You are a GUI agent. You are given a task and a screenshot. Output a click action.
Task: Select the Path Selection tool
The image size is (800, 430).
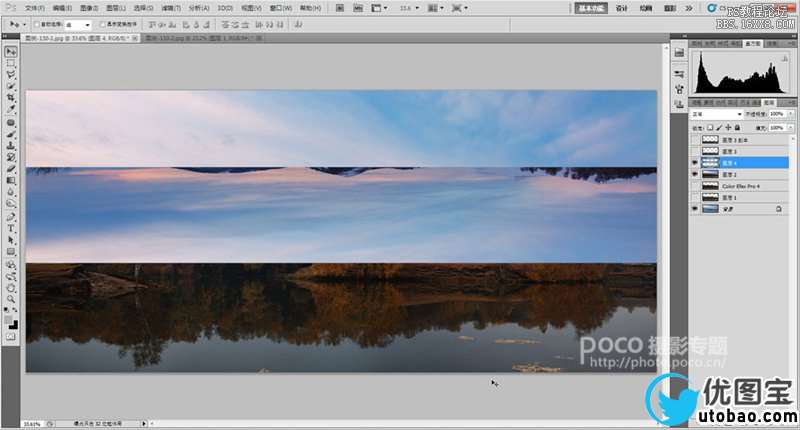click(11, 240)
